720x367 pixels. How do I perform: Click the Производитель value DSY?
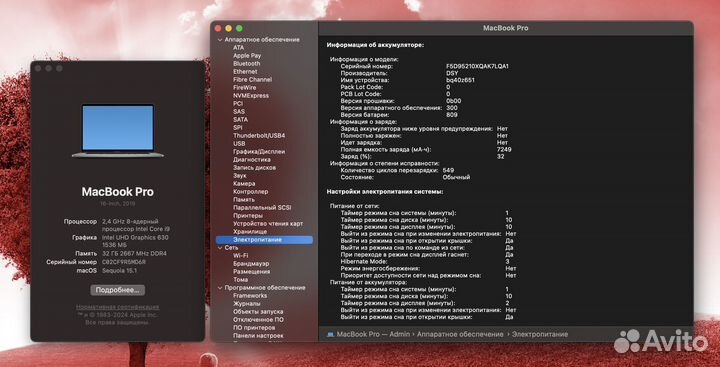point(452,73)
